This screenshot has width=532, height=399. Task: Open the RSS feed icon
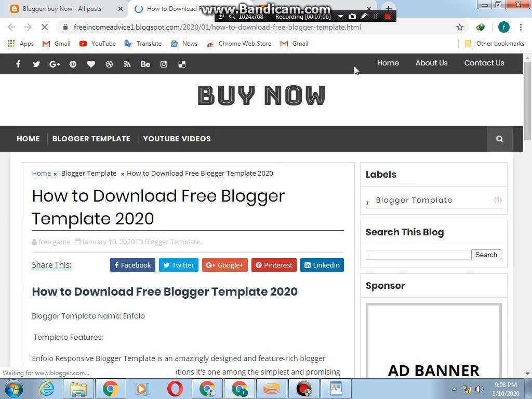127,64
